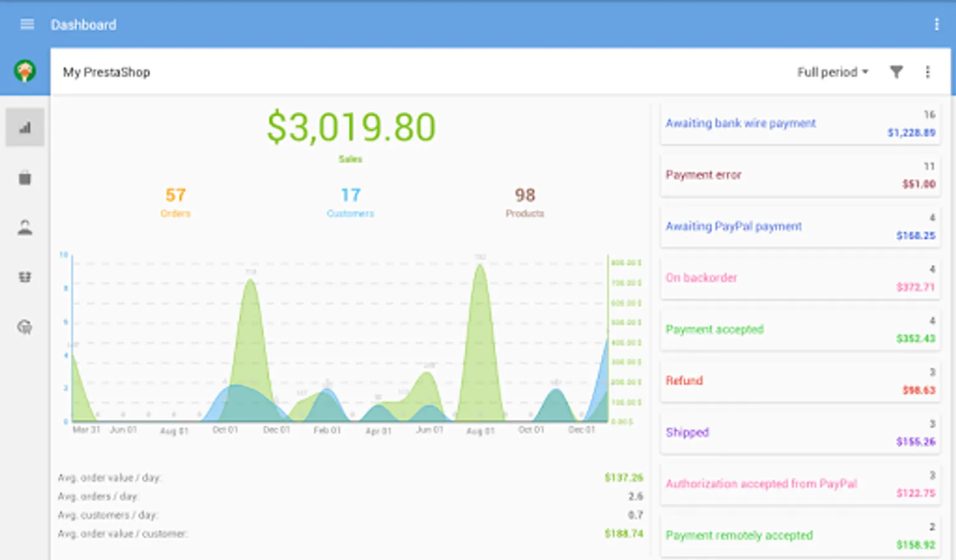Click the Avg. order value / customer value $188.74
Image resolution: width=956 pixels, height=560 pixels.
624,533
